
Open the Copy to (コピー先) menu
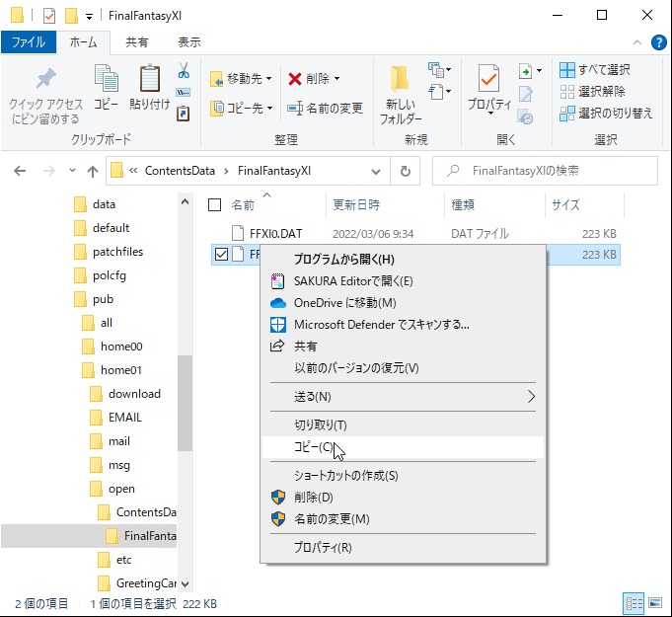(242, 108)
